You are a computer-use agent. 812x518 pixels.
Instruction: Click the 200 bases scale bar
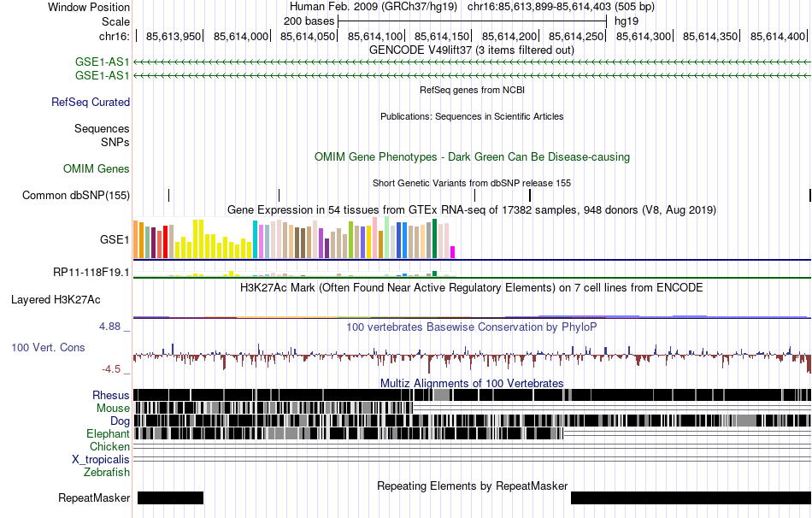tap(472, 21)
